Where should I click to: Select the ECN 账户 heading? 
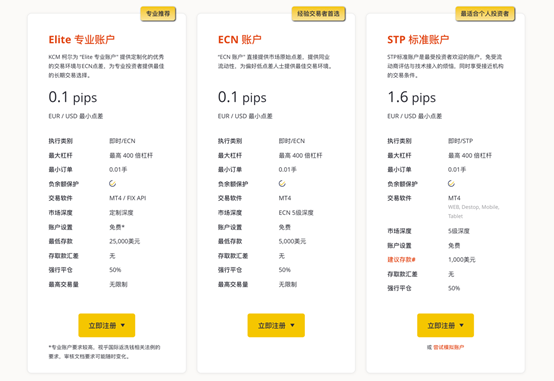point(240,40)
